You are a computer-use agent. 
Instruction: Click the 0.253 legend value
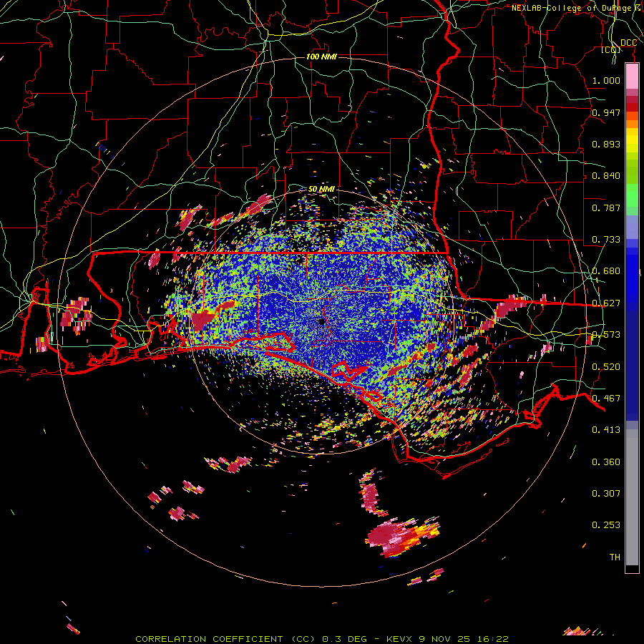tap(606, 525)
